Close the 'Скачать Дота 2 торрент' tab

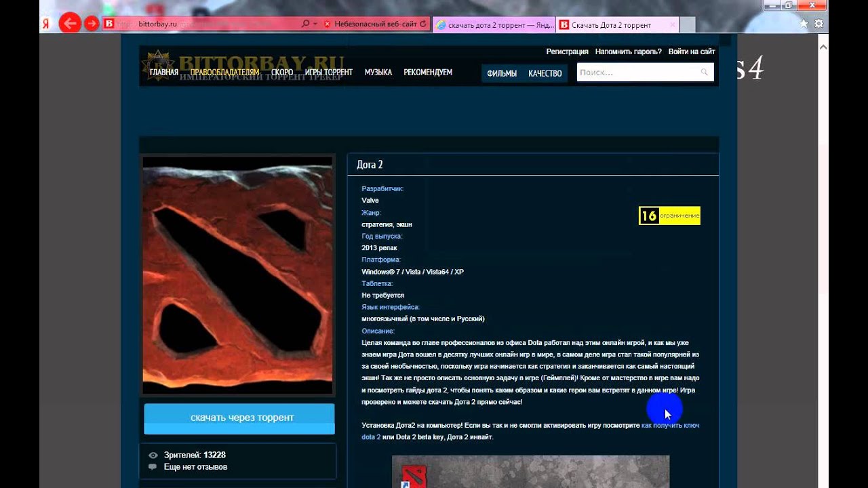[x=672, y=25]
